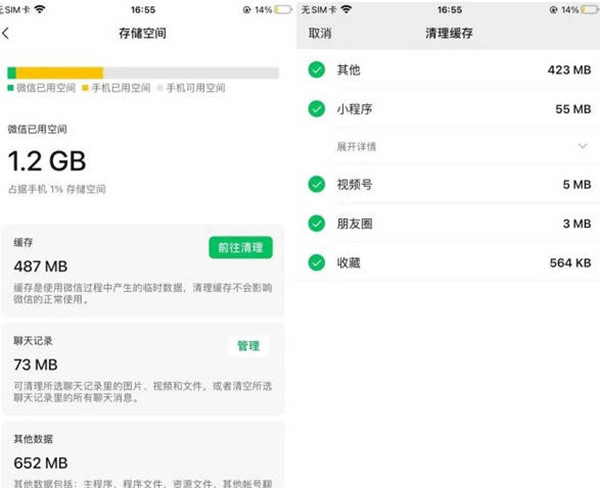Tap the 16:55 clock on left screen
The width and height of the screenshot is (600, 488).
click(143, 10)
